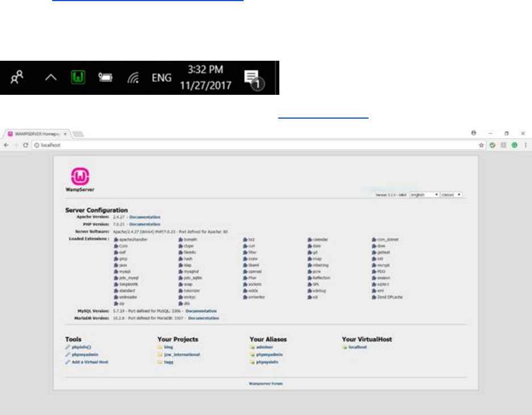The image size is (532, 415).
Task: Open the classic theme dropdown
Action: 451,195
